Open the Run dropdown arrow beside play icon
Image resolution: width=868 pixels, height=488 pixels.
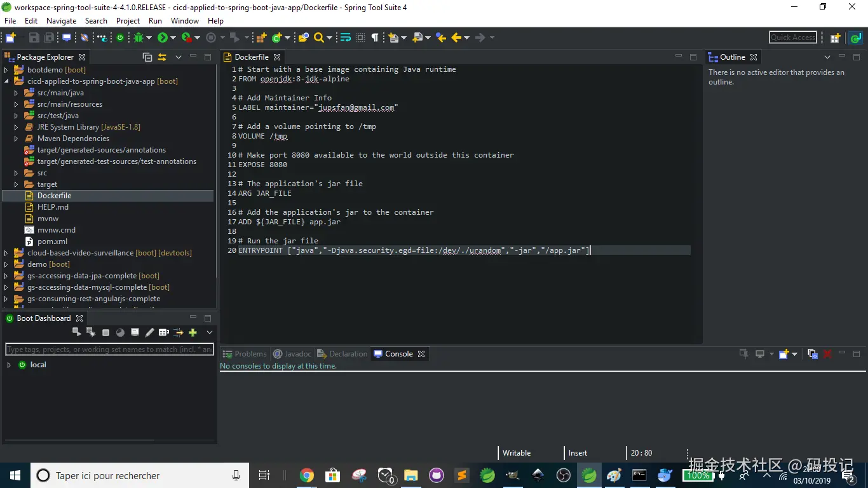pos(173,38)
